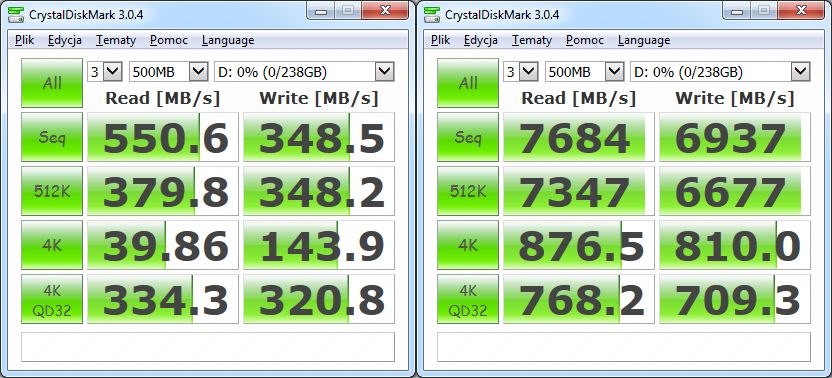Screen dimensions: 832x378
Task: Run 512K test in right window
Action: (x=468, y=191)
